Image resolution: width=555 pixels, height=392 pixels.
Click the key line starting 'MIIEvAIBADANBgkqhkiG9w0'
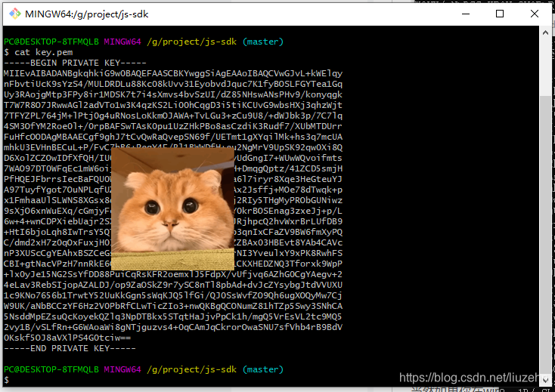coord(173,73)
